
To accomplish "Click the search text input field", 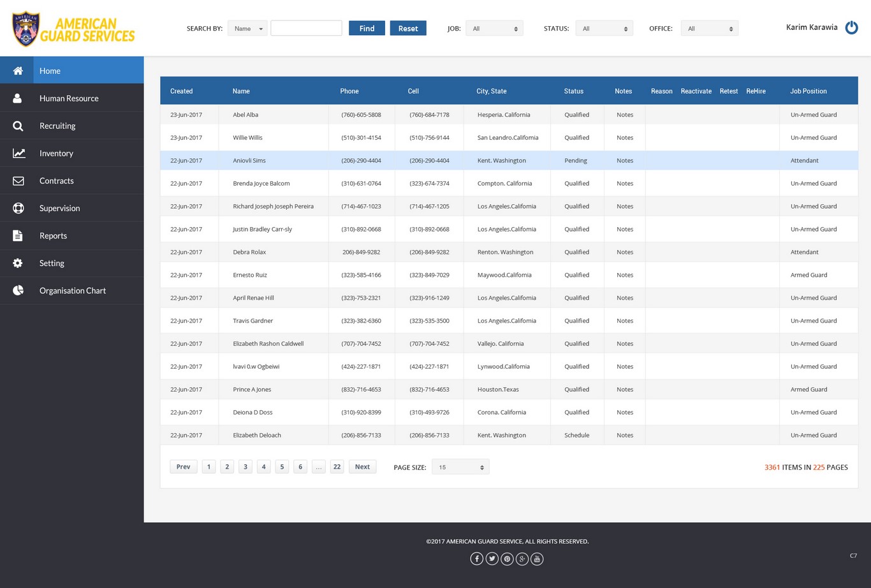I will tap(306, 28).
